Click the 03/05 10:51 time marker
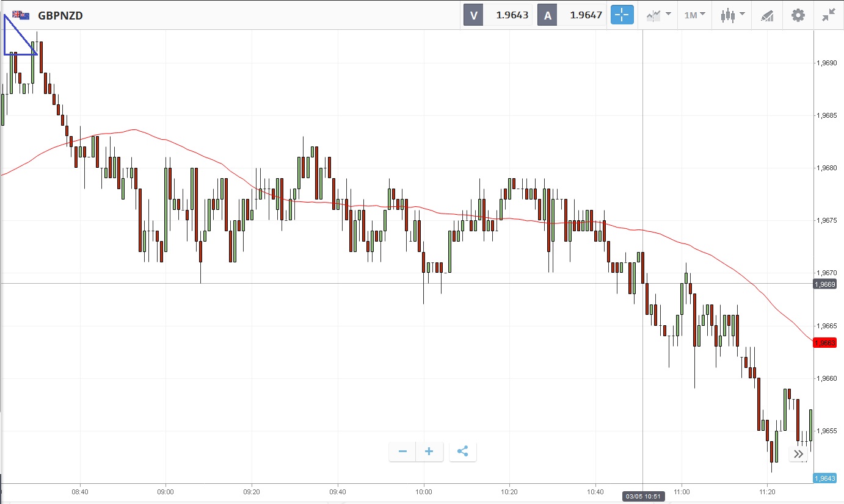 [642, 495]
